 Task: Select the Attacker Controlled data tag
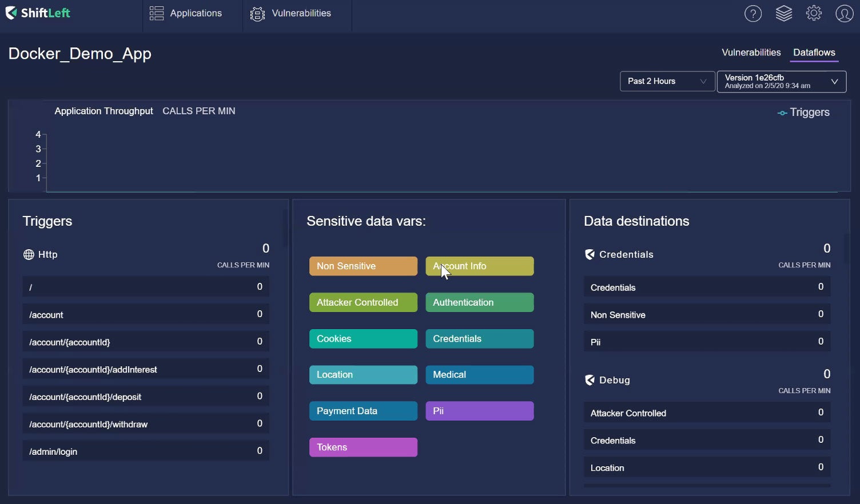(x=364, y=302)
